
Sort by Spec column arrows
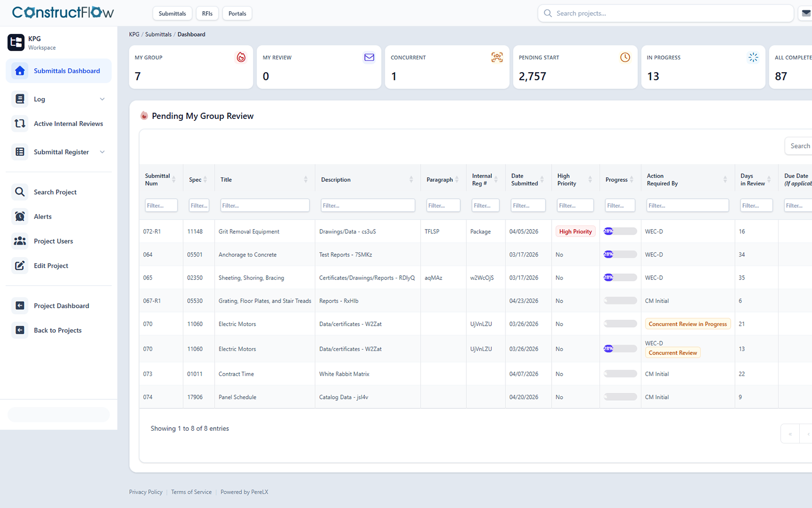tap(206, 179)
